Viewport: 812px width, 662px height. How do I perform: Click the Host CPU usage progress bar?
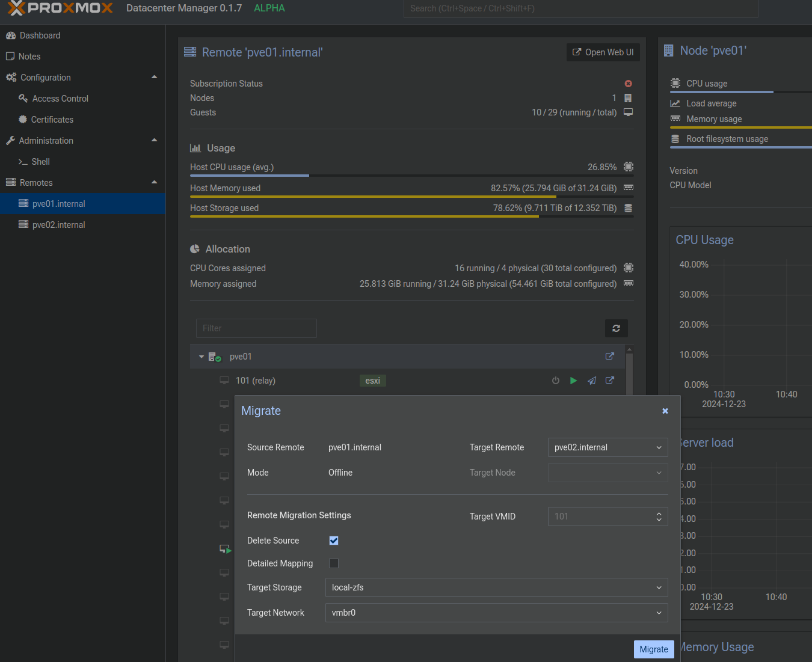pos(412,176)
